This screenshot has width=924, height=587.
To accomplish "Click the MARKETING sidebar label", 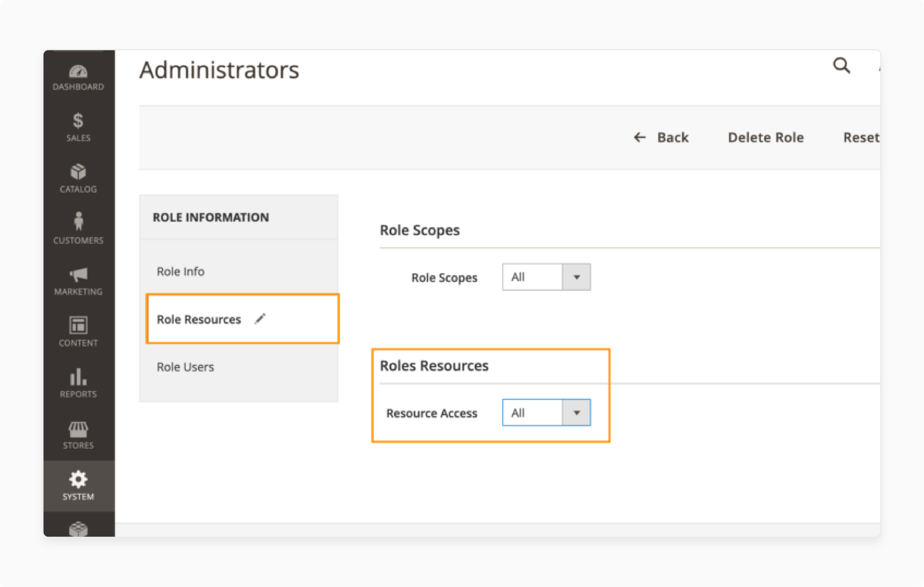I will click(78, 292).
